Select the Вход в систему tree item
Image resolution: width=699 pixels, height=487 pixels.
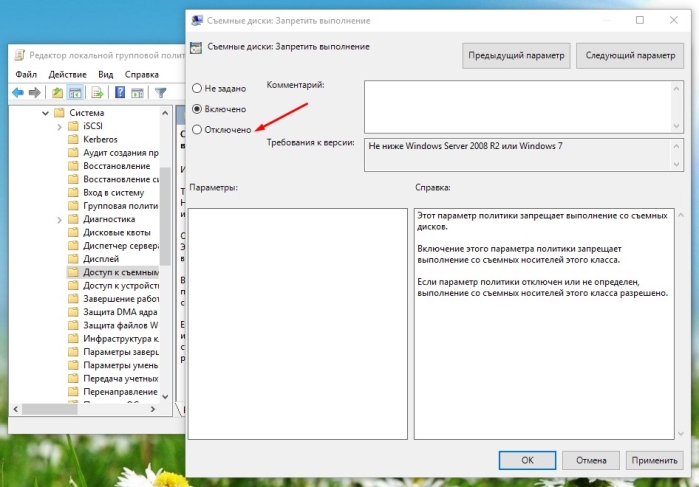coord(113,193)
